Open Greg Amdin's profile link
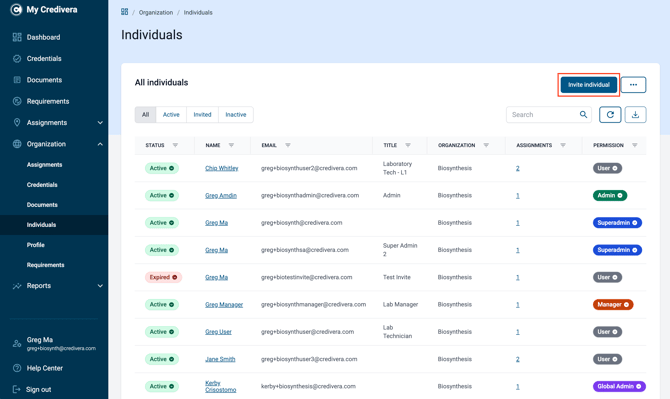 (220, 196)
